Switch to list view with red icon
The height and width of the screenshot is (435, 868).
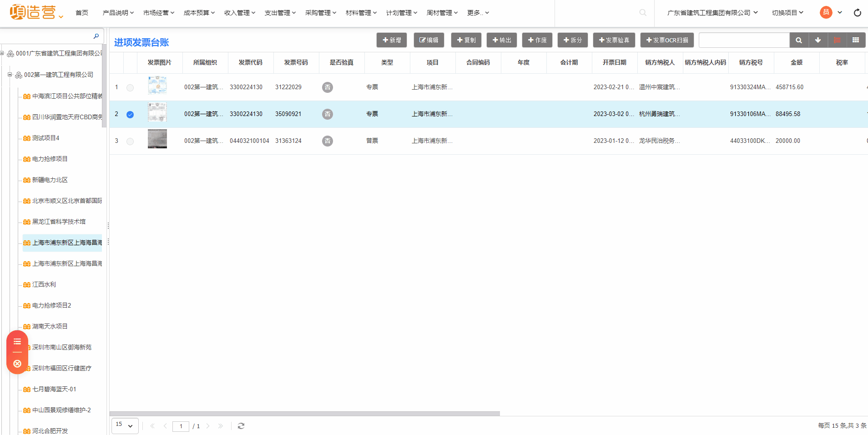coord(837,40)
